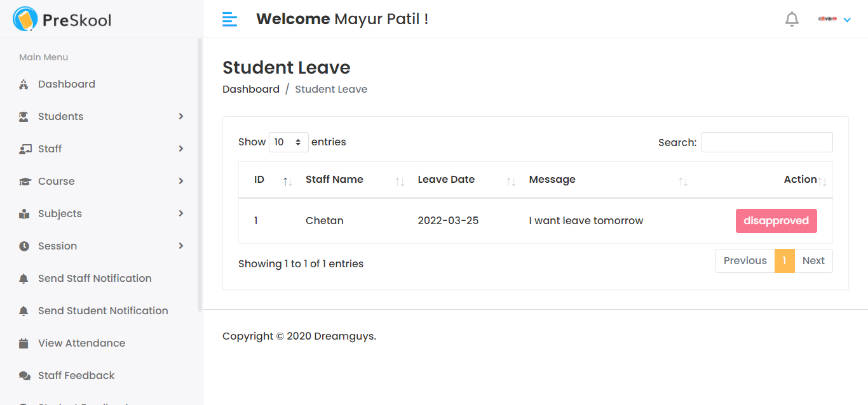
Task: Open the Dashboard breadcrumb link
Action: pyautogui.click(x=250, y=89)
